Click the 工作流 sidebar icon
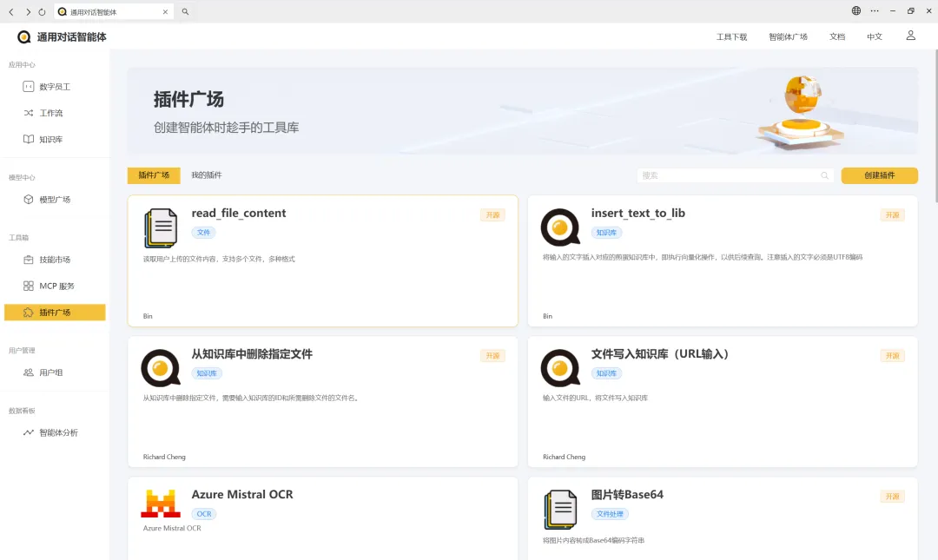The height and width of the screenshot is (560, 938). pyautogui.click(x=28, y=113)
